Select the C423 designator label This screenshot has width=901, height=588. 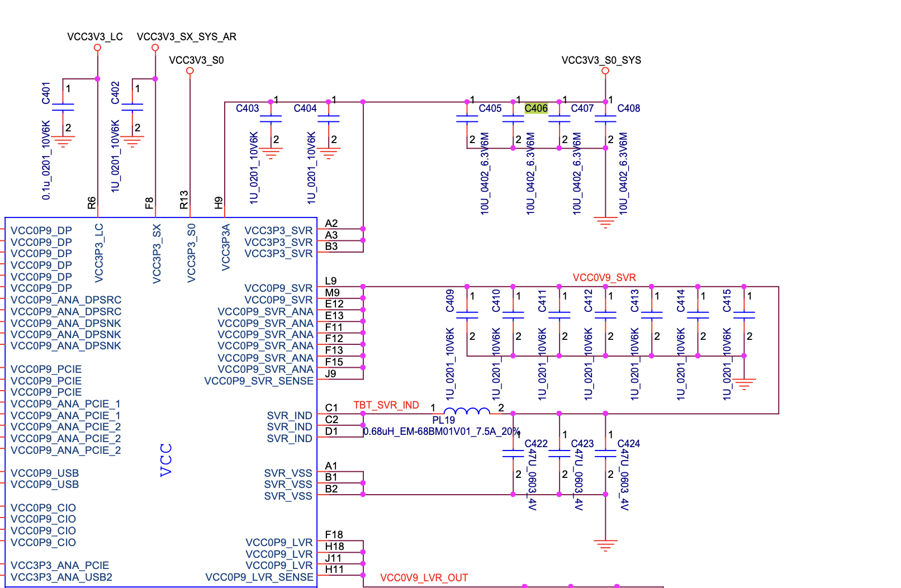pos(582,444)
